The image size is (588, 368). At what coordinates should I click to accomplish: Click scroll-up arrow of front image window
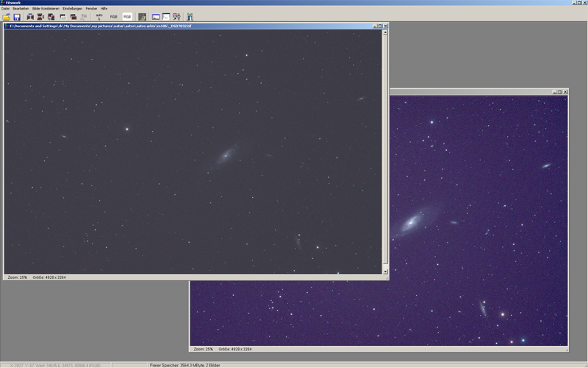coord(385,32)
